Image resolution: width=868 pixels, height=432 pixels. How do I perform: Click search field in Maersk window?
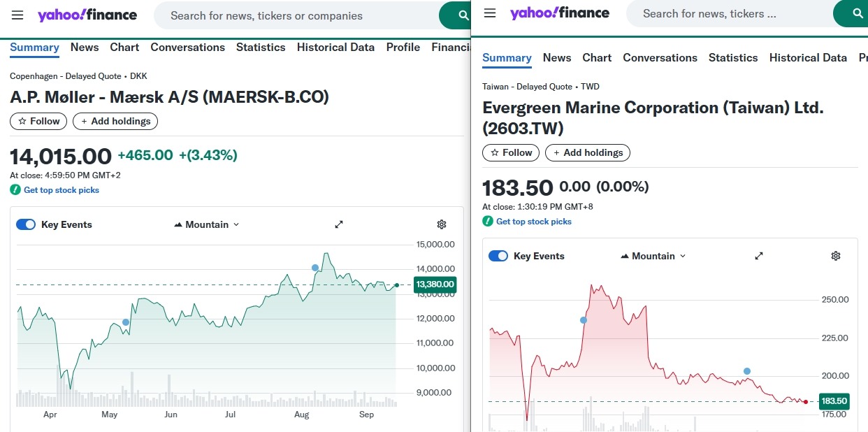[294, 15]
